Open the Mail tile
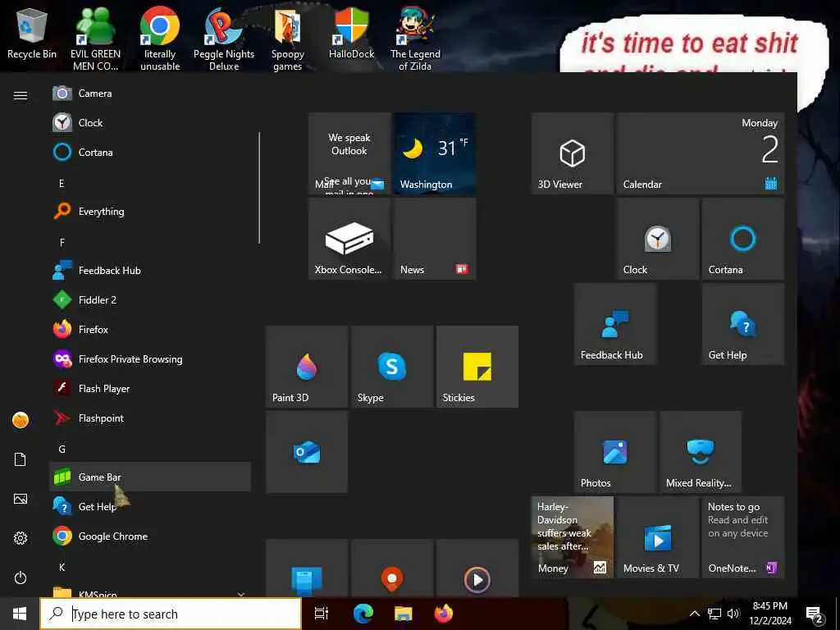 click(349, 153)
